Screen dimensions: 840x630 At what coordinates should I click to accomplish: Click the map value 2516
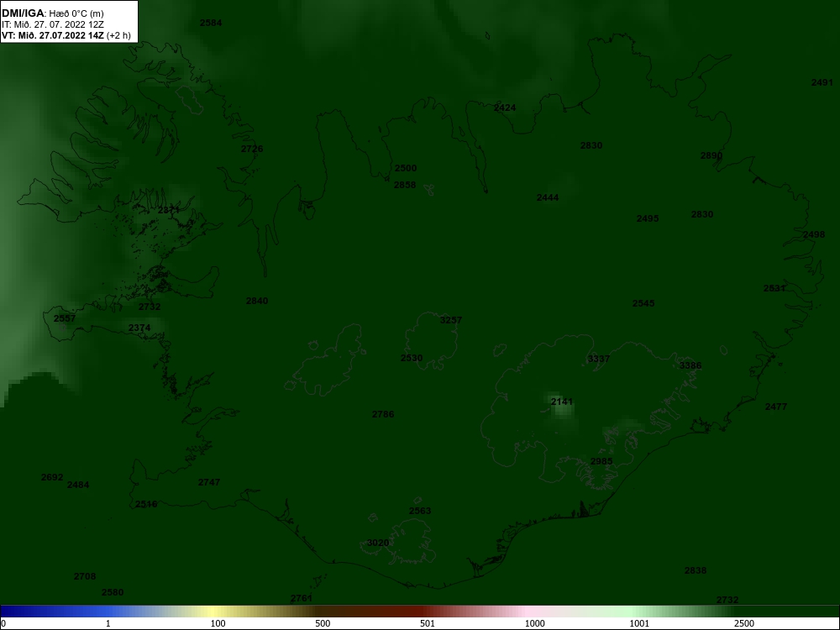click(x=146, y=504)
